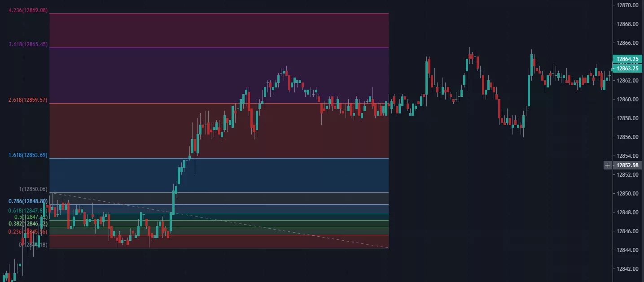Click the 12856.00 price axis label

pos(627,137)
